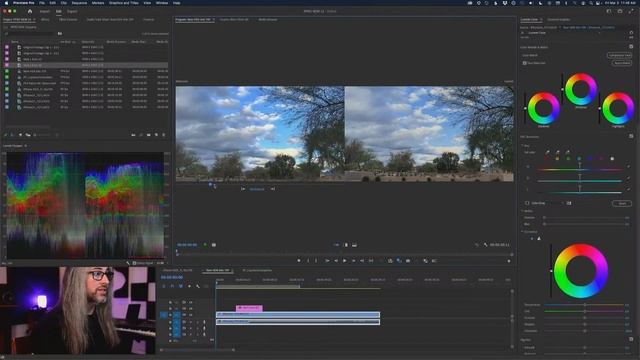Viewport: 640px width, 360px height.
Task: Click the Shadows color wheel
Action: [x=543, y=108]
